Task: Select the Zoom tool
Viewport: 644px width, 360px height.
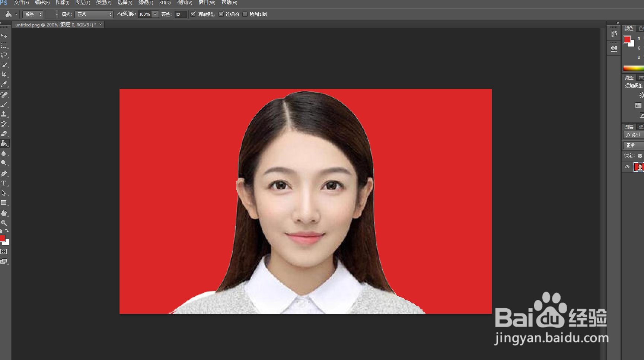Action: coord(4,223)
